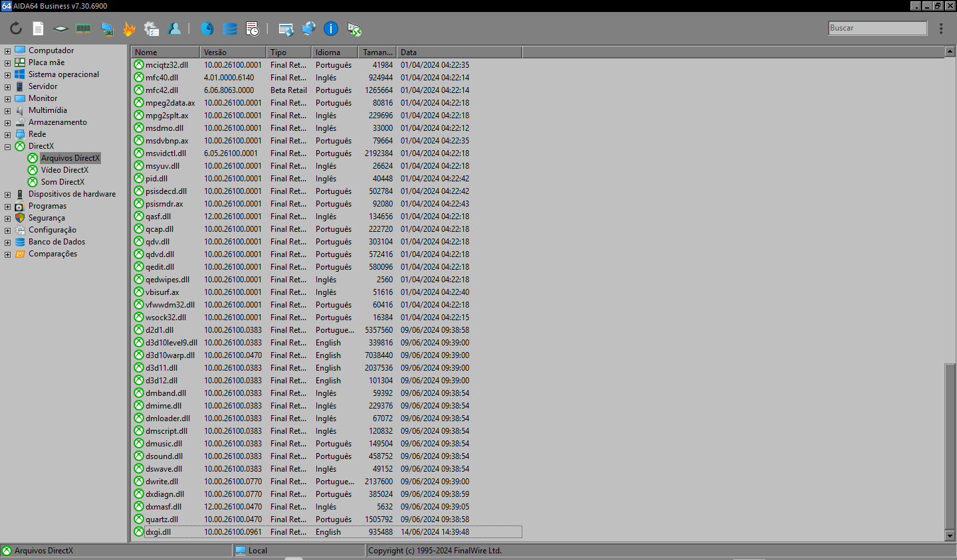This screenshot has height=560, width=957.
Task: Select the wsock32.dll row
Action: 327,318
